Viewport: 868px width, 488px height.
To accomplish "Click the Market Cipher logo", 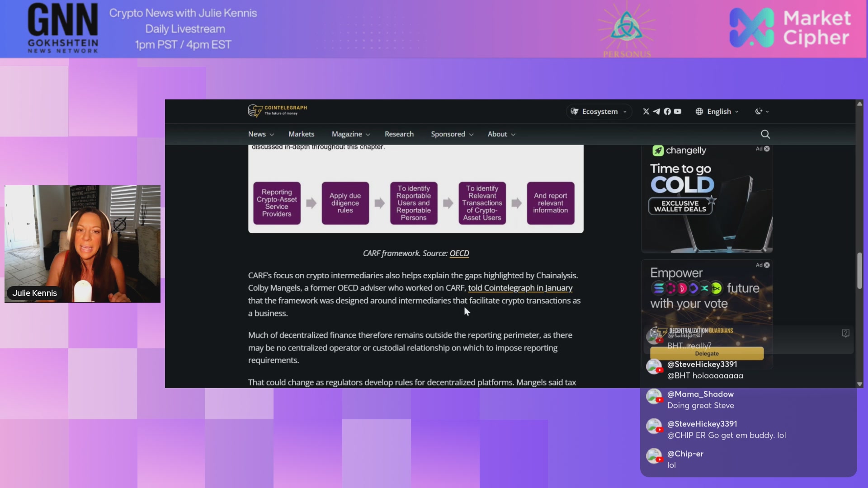I will (791, 28).
